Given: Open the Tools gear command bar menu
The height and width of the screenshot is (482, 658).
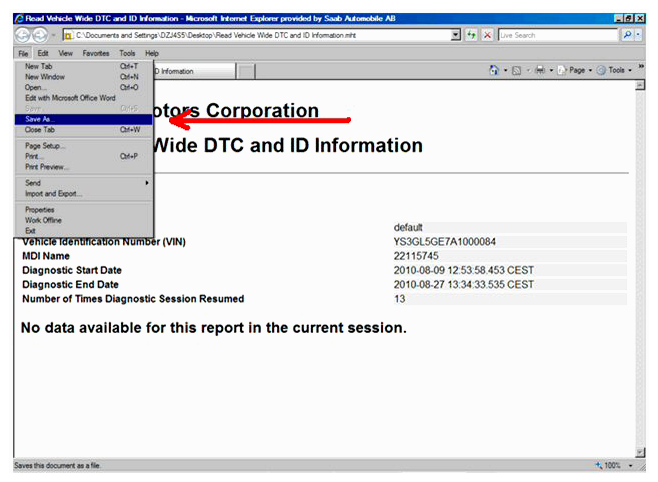Looking at the screenshot, I should [614, 70].
